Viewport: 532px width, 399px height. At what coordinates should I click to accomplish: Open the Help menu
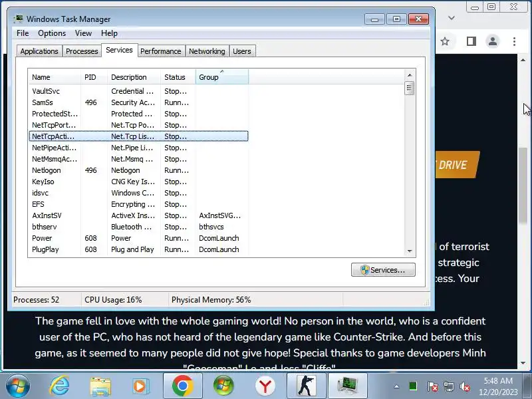[x=109, y=33]
